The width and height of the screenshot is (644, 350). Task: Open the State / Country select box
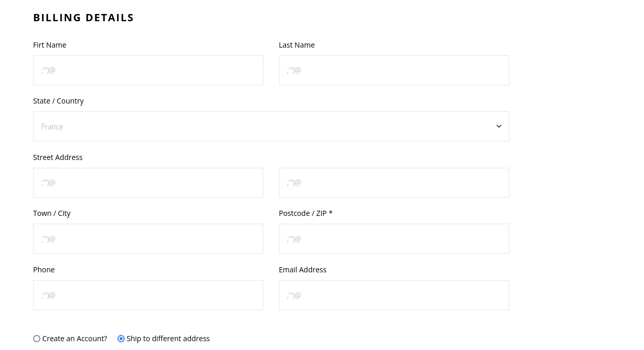(271, 126)
